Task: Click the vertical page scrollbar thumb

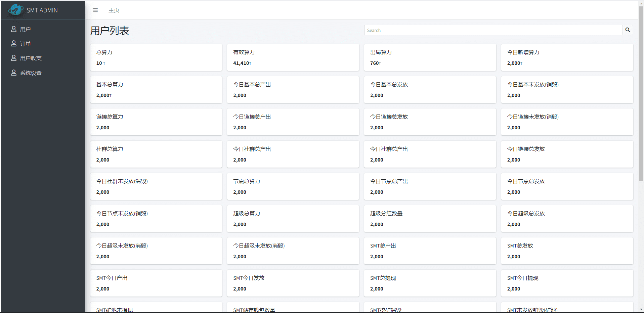Action: pyautogui.click(x=641, y=94)
